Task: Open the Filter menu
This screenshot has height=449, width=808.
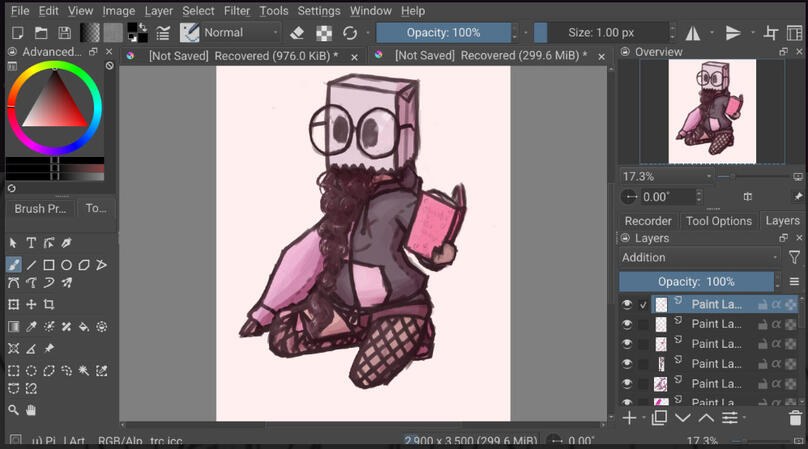Action: tap(237, 10)
